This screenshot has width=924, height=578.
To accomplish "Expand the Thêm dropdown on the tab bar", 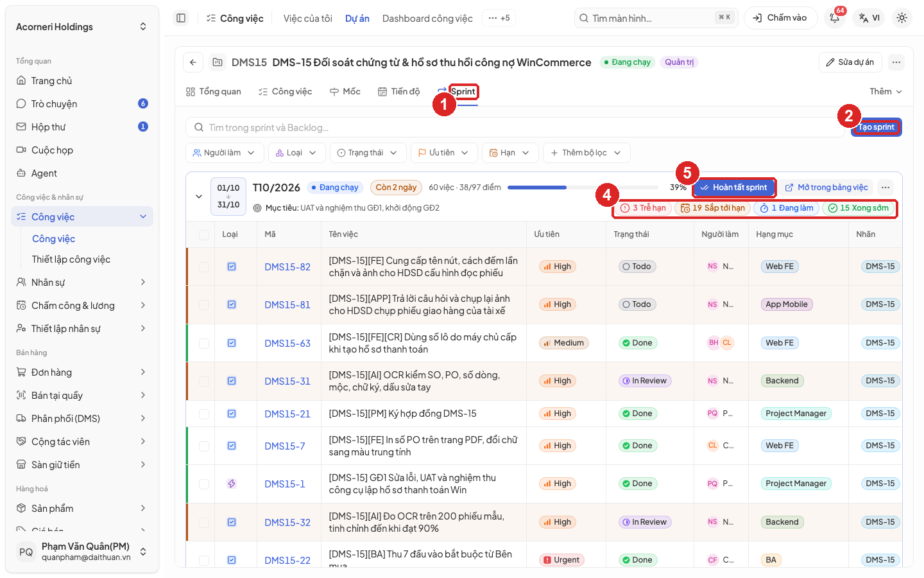I will [886, 92].
